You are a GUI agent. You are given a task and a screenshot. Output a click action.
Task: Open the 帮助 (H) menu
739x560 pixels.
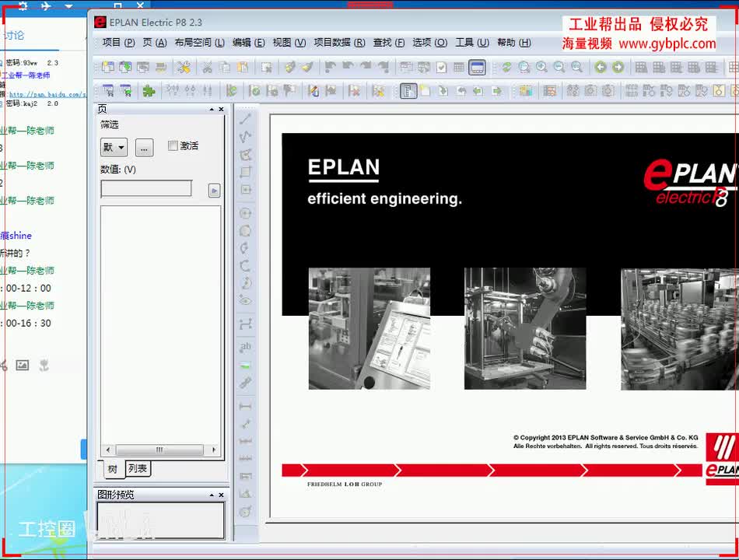point(513,43)
